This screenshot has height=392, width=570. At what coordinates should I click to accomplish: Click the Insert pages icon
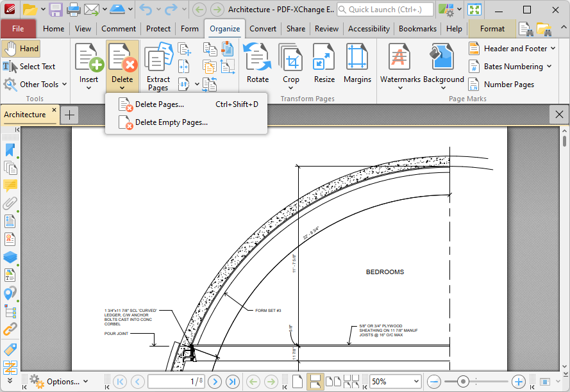89,56
